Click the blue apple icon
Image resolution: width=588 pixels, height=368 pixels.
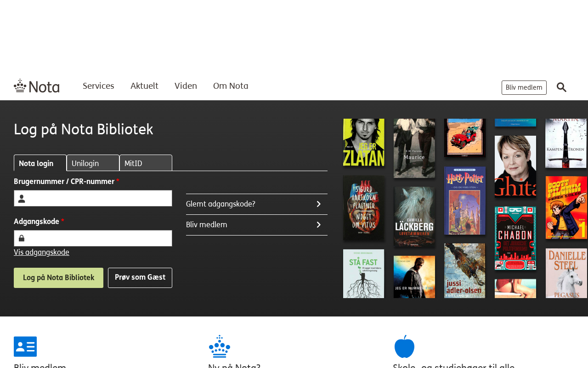tap(404, 346)
